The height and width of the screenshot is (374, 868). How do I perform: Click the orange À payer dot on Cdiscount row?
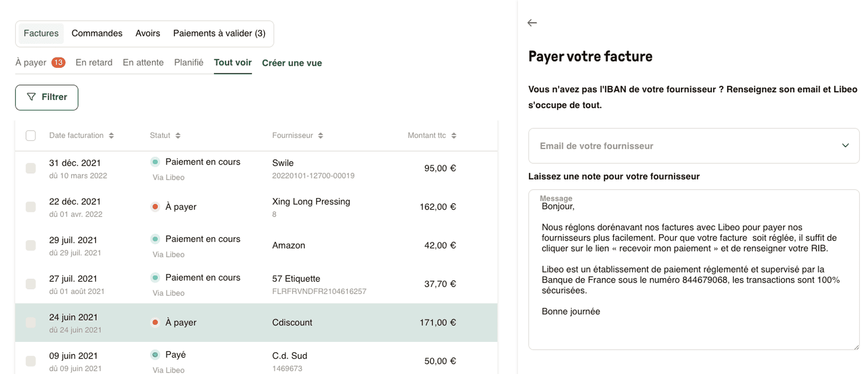[x=156, y=322]
